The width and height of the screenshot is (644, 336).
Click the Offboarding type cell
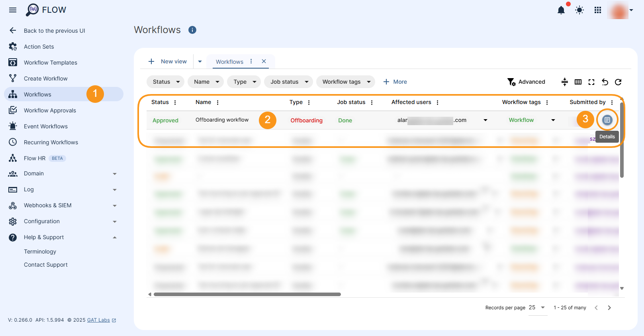click(x=306, y=120)
